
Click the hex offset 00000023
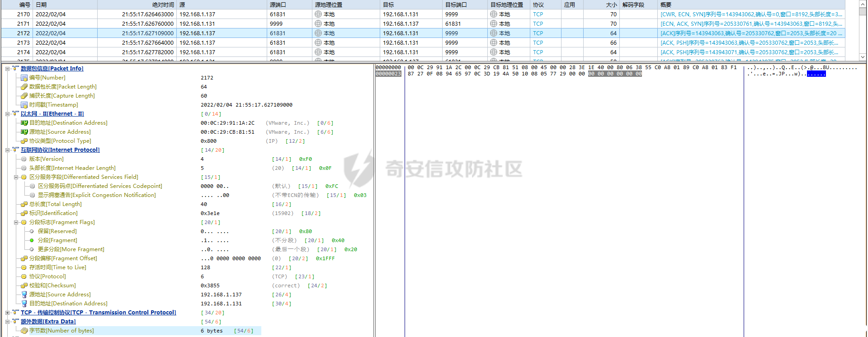tap(388, 74)
